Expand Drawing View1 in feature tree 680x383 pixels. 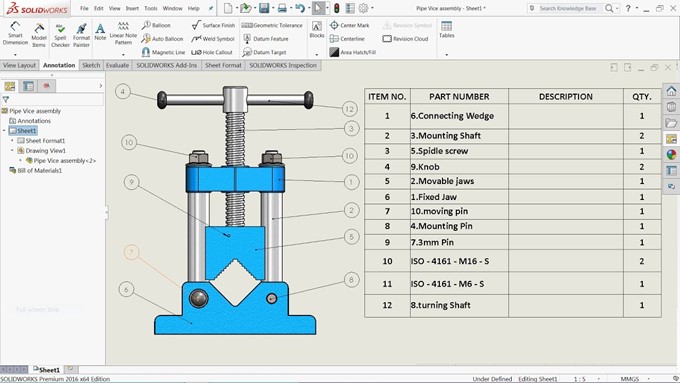13,151
